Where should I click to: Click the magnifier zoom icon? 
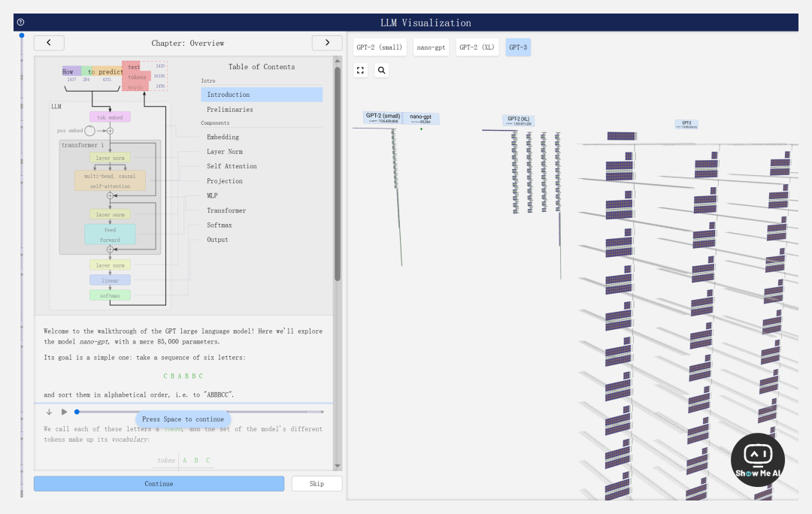tap(382, 71)
